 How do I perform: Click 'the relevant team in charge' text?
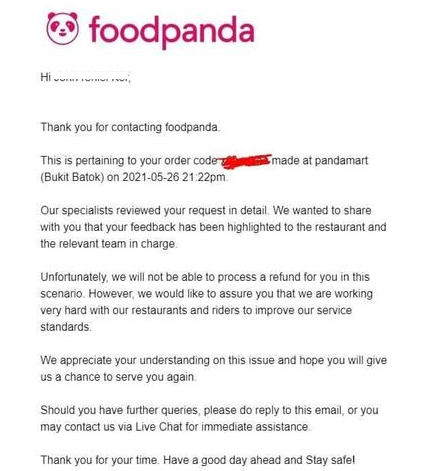point(108,244)
